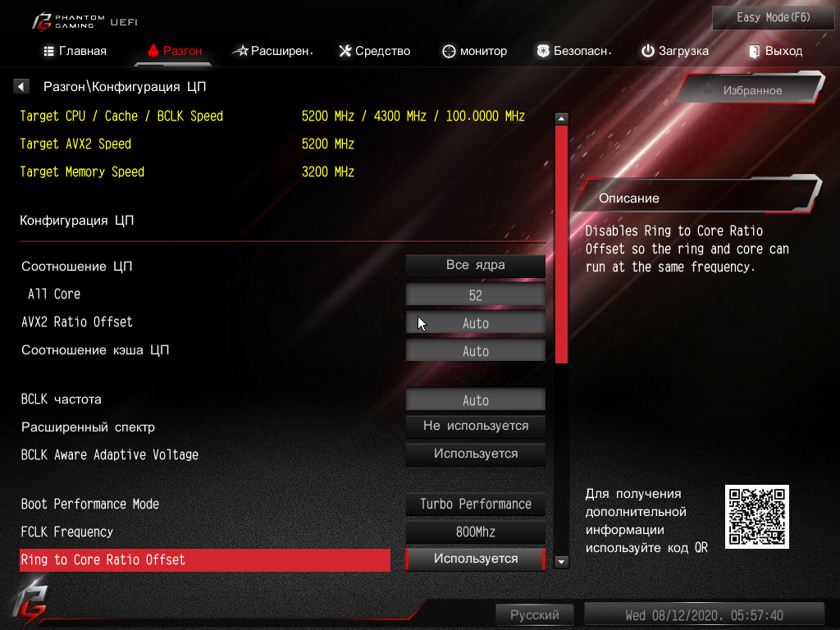
Task: Select the AVX2 Ratio Offset label
Action: point(76,322)
